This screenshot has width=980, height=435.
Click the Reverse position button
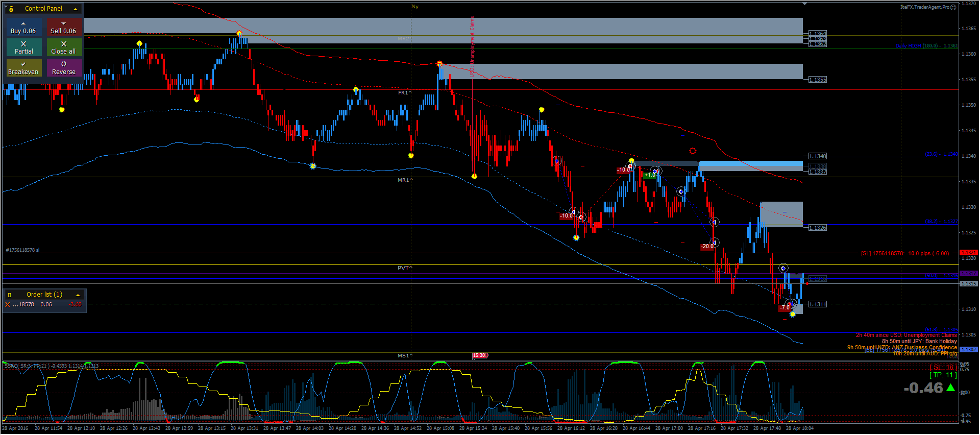[x=64, y=68]
